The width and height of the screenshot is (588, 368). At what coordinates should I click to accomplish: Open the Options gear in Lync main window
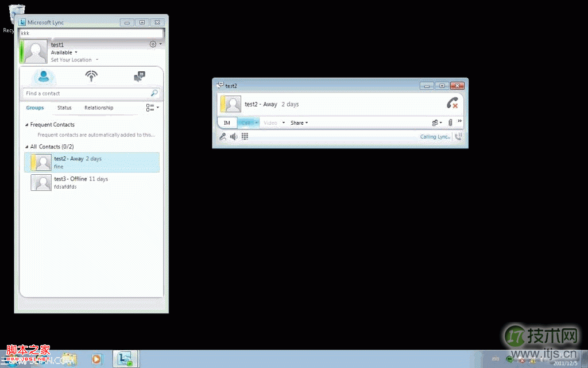[x=152, y=44]
